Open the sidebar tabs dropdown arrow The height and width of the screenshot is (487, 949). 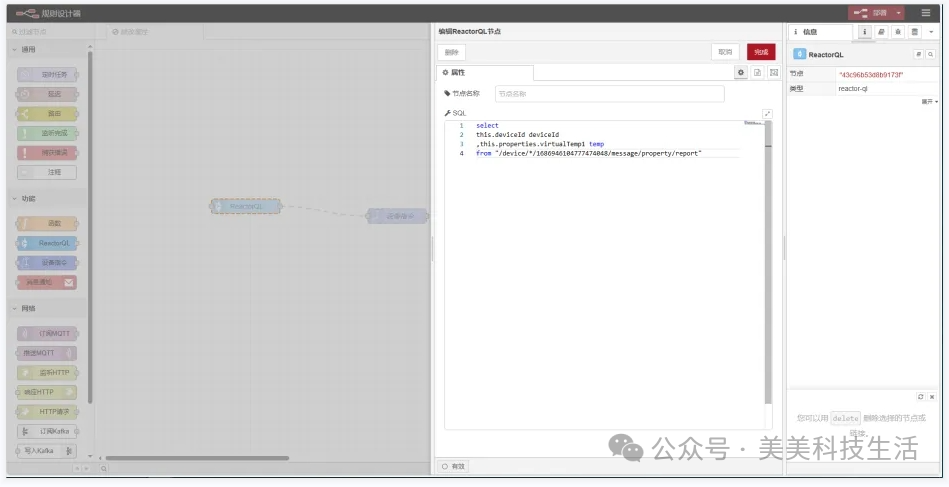pos(931,31)
